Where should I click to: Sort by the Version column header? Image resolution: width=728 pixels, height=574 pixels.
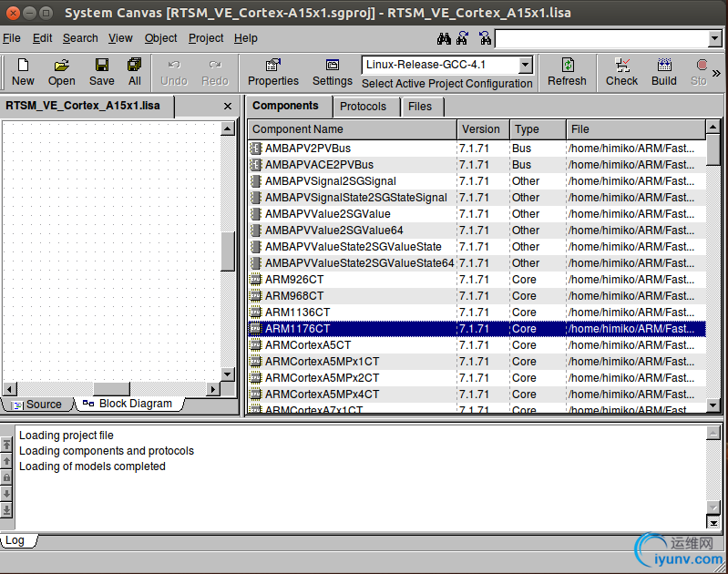click(483, 129)
